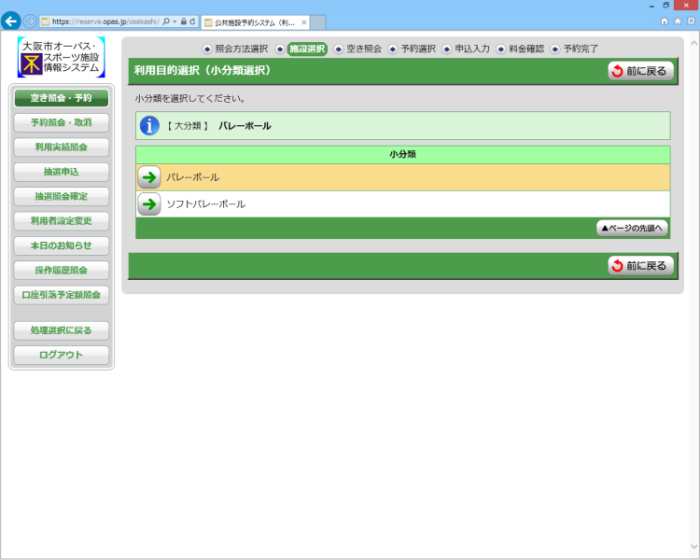Open a new browser tab
Screen dimensions: 700x560
point(318,22)
